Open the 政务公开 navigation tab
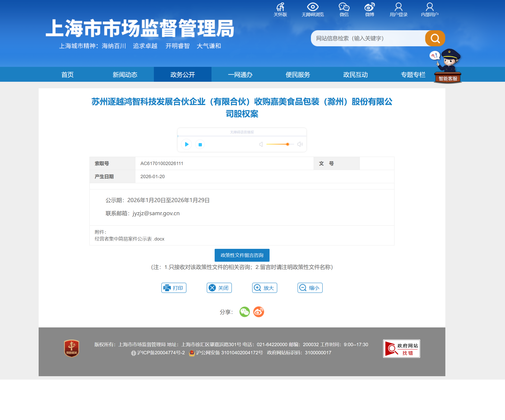This screenshot has width=505, height=420. click(183, 75)
